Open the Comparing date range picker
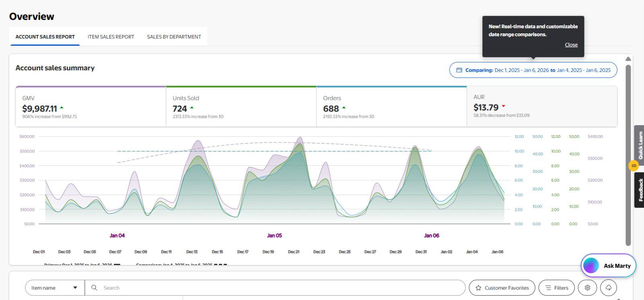Viewport: 644px width, 300px height. pos(533,70)
